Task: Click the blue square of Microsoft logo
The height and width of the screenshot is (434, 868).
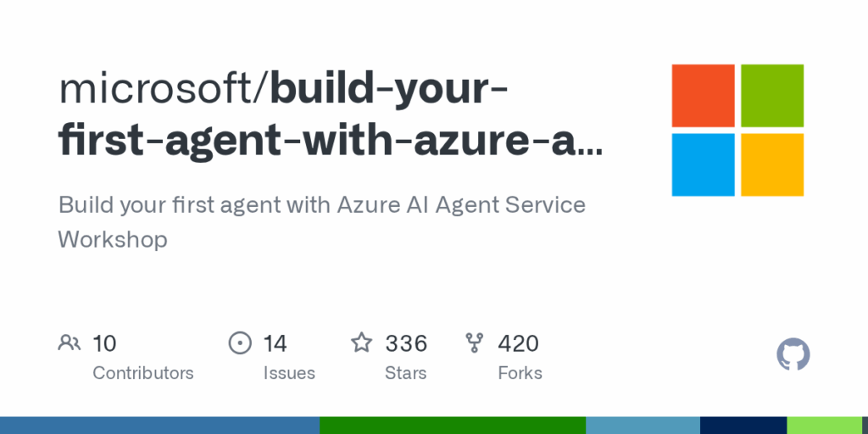Action: click(x=703, y=164)
